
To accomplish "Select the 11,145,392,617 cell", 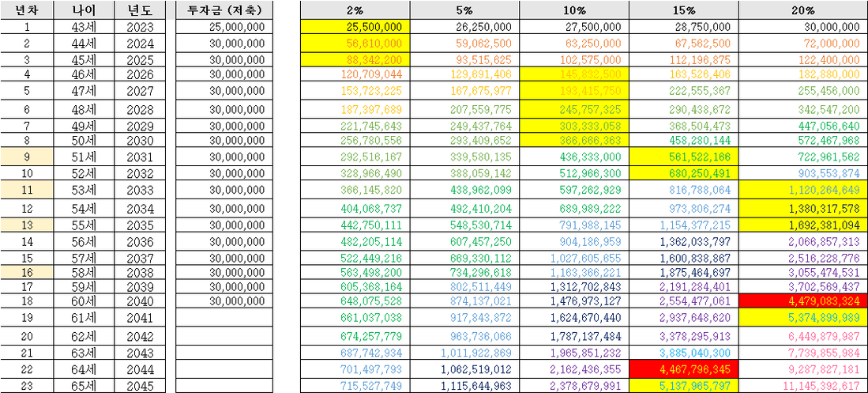I will pos(803,386).
